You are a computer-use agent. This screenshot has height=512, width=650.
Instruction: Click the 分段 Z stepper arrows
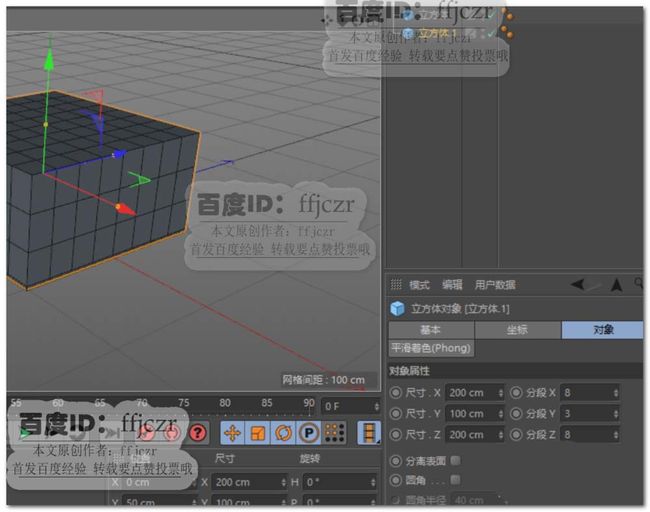point(616,434)
